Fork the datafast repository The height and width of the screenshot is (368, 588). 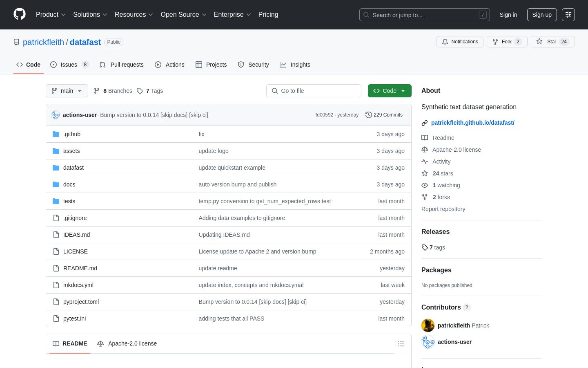[507, 42]
